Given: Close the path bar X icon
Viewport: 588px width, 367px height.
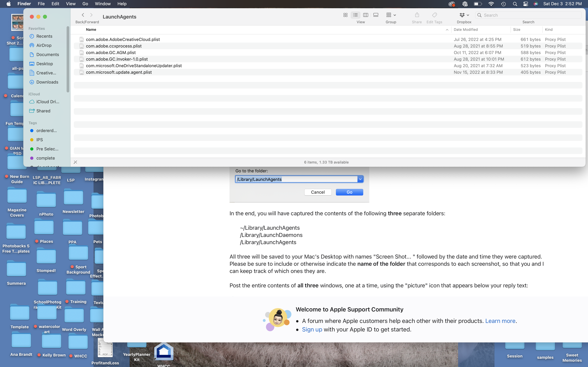Looking at the screenshot, I should point(75,162).
